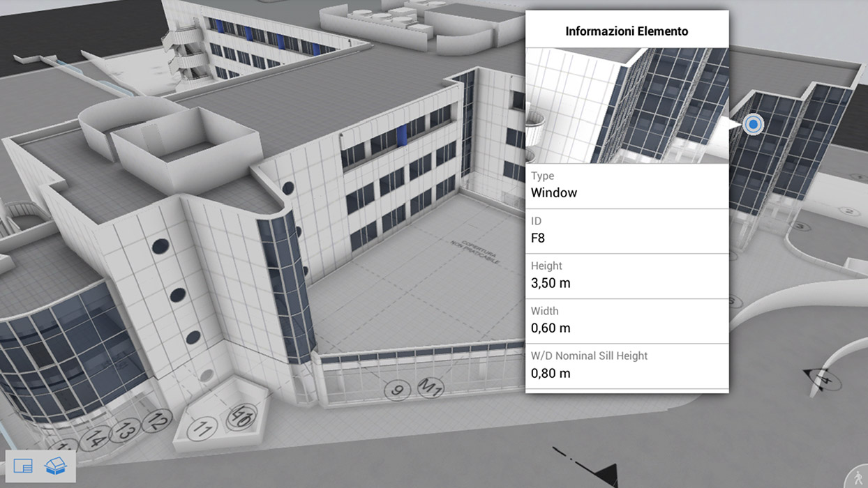Tap grid marker 12 on the ground
Image resolution: width=868 pixels, height=488 pixels.
pyautogui.click(x=158, y=420)
